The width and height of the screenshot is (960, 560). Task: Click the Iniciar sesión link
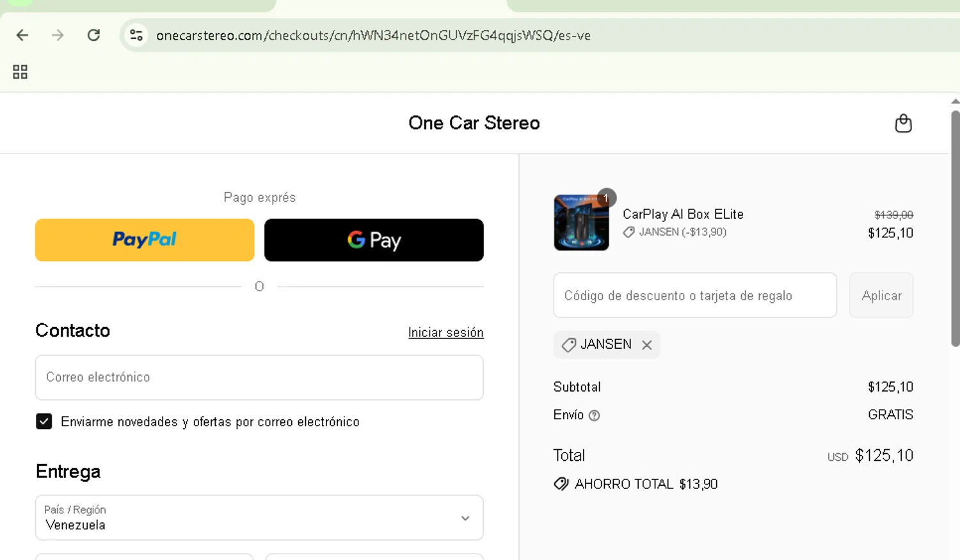pyautogui.click(x=446, y=332)
